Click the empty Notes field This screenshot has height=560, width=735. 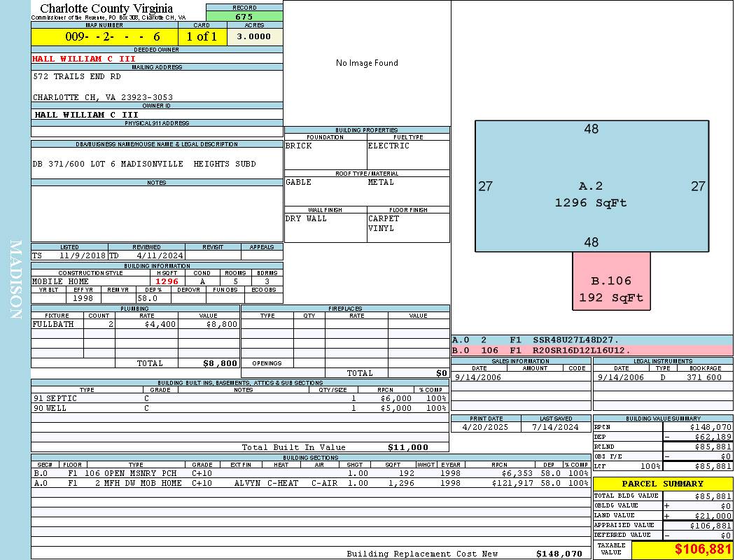coord(157,213)
